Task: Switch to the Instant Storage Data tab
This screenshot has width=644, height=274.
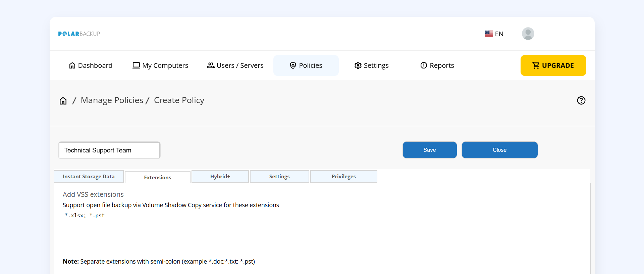Action: [x=89, y=177]
